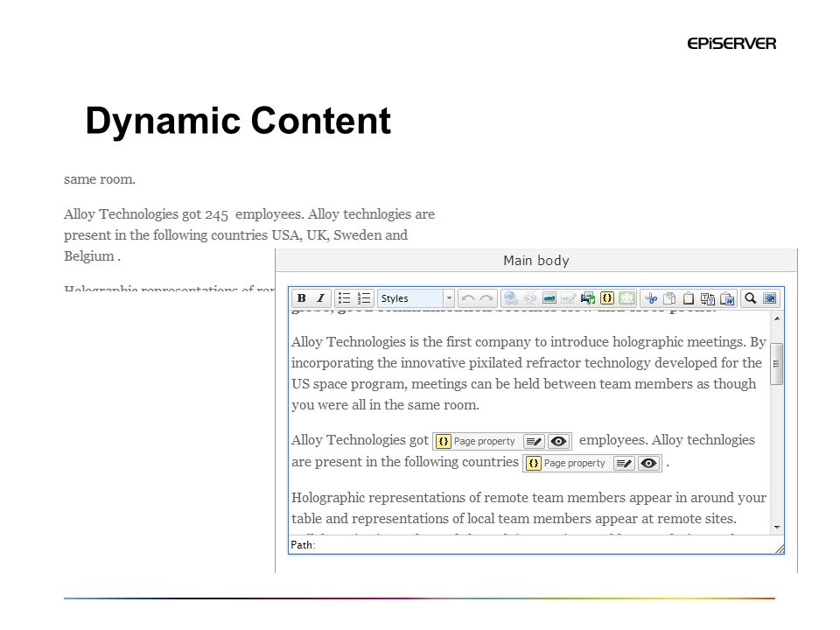Viewport: 840px width, 630px height.
Task: Click the EPiSERVER logo
Action: [x=731, y=44]
